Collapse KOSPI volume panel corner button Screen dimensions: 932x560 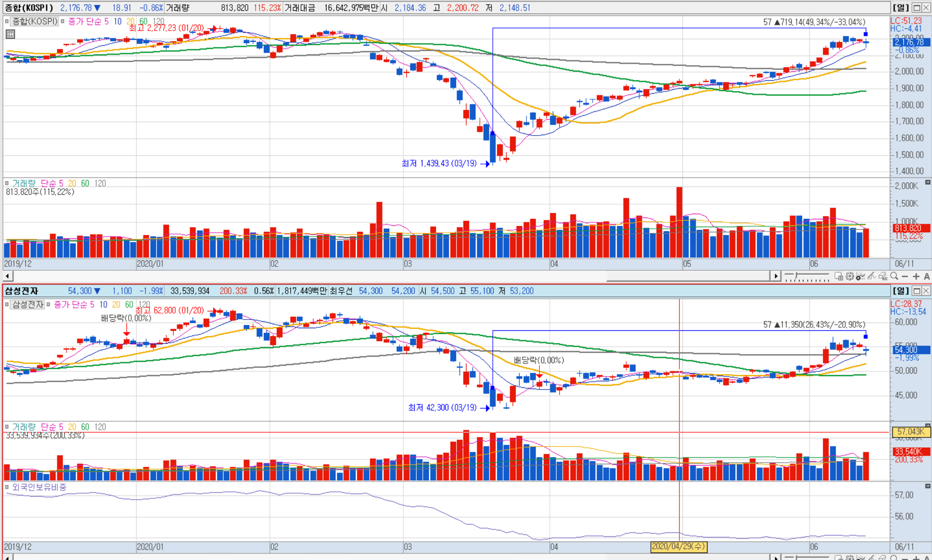pos(927,183)
